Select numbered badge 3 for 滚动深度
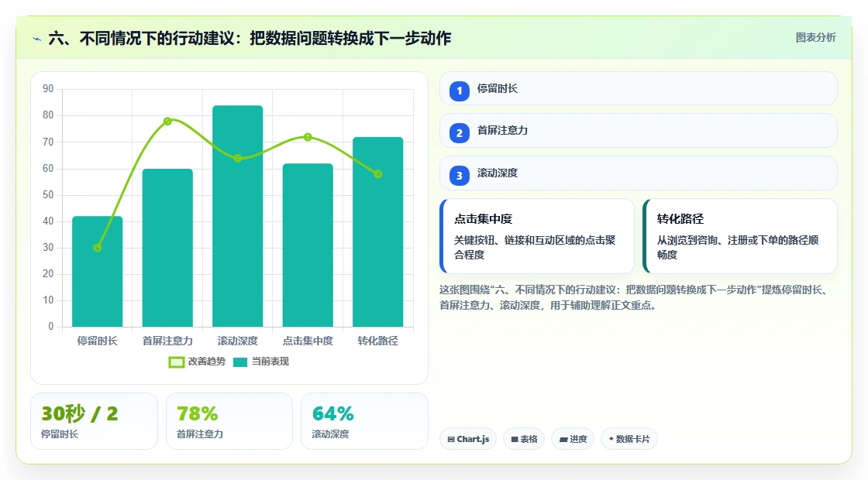Viewport: 868px width, 480px height. tap(460, 176)
